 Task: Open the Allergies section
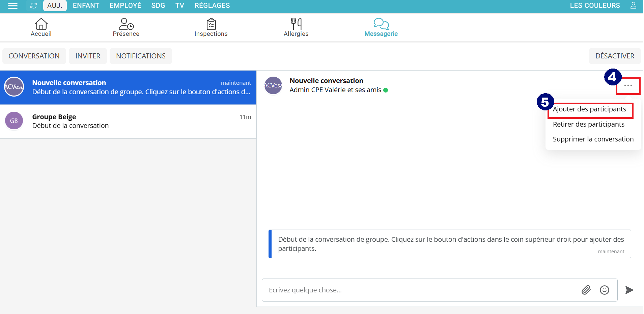pyautogui.click(x=296, y=27)
